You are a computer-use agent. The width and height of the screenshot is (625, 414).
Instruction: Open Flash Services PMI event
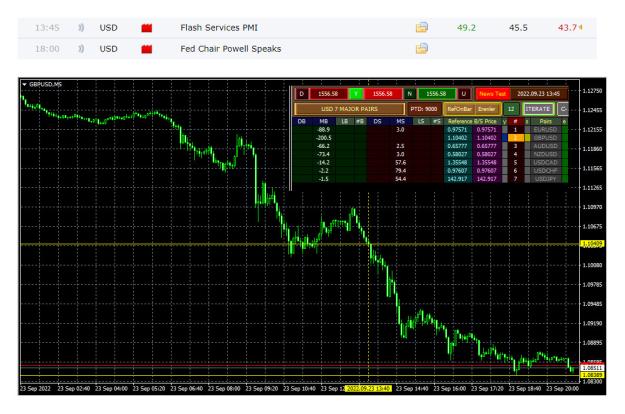point(219,27)
